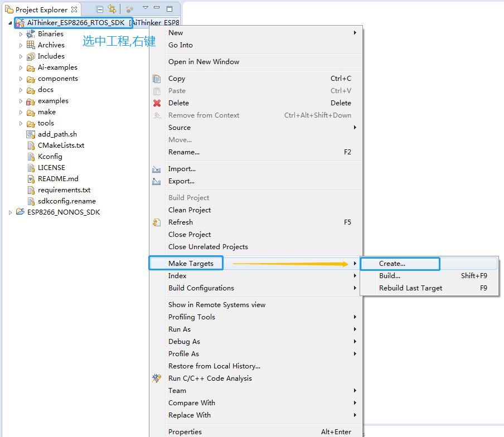The height and width of the screenshot is (437, 504).
Task: Open the Compare With submenu
Action: point(256,403)
